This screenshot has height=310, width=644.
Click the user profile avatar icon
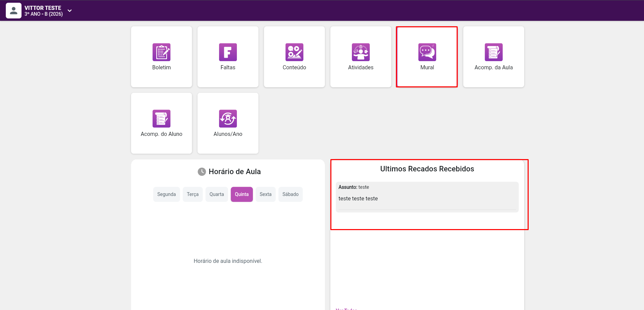coord(14,11)
